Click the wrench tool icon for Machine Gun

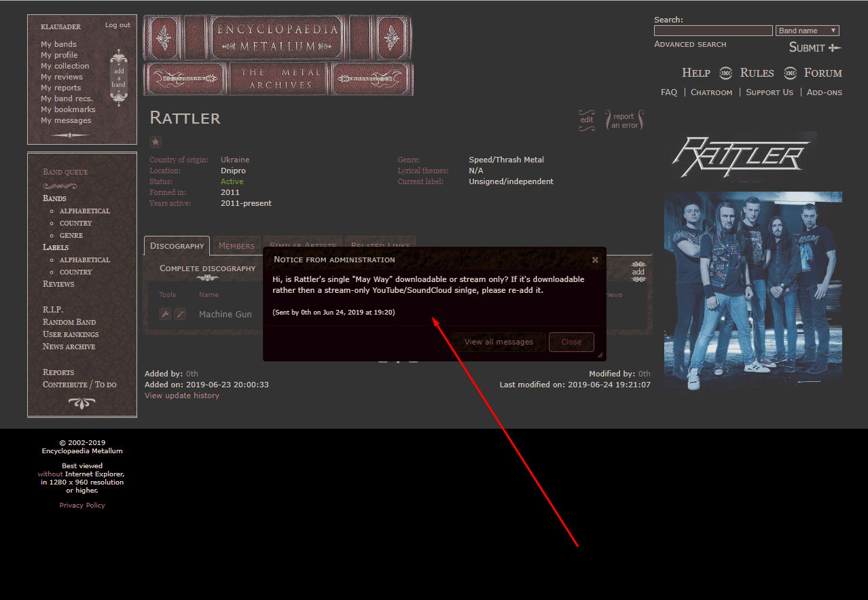click(x=164, y=314)
